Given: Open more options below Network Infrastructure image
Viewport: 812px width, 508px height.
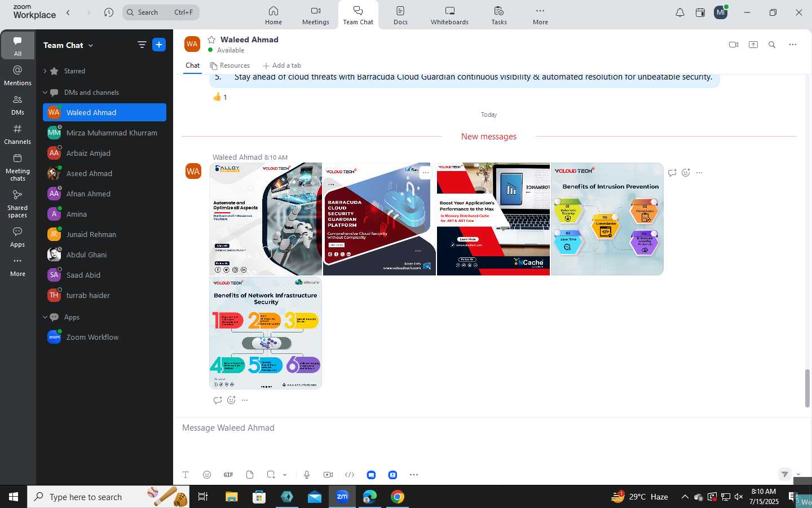Looking at the screenshot, I should coord(245,400).
